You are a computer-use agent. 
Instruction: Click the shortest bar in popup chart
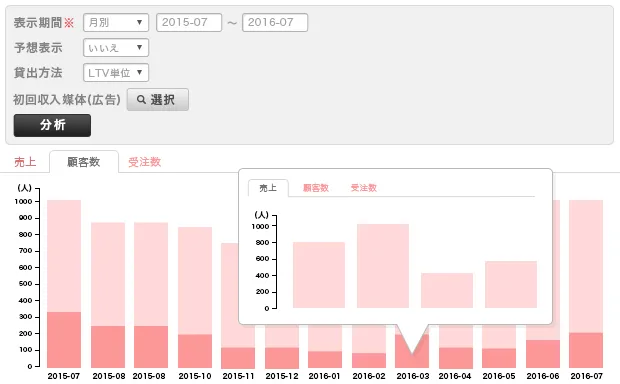click(x=447, y=290)
